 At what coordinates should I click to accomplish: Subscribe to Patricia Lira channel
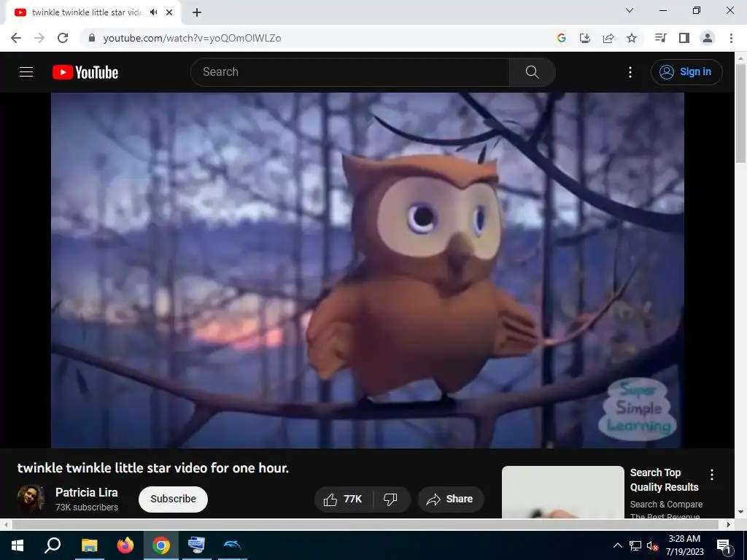[x=173, y=499]
